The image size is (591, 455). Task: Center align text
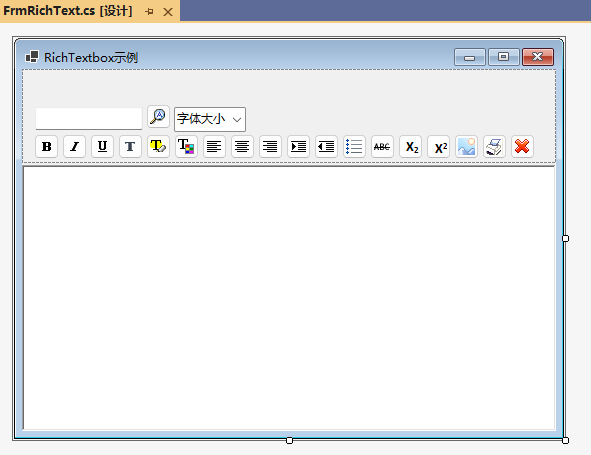point(242,147)
